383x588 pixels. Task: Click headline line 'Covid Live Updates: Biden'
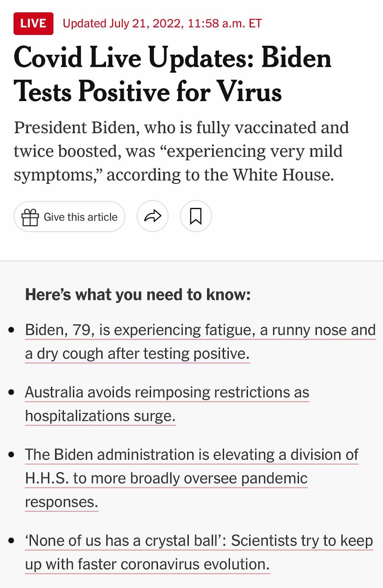172,58
